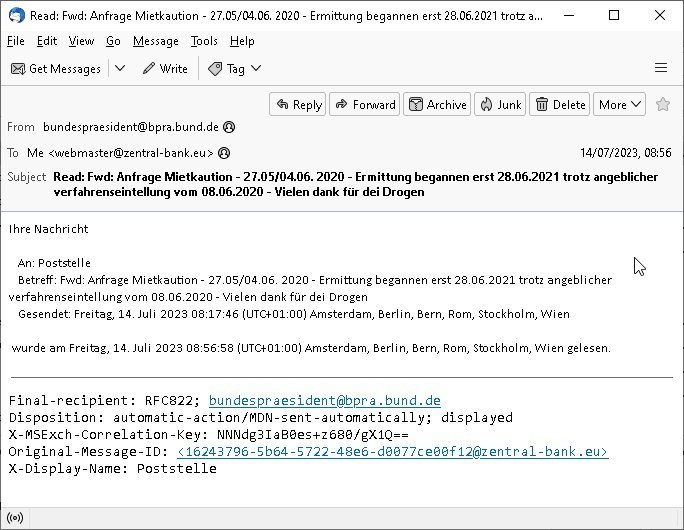Screen dimensions: 684x530
Task: Click contact icon next to recipient address
Action: tap(224, 153)
